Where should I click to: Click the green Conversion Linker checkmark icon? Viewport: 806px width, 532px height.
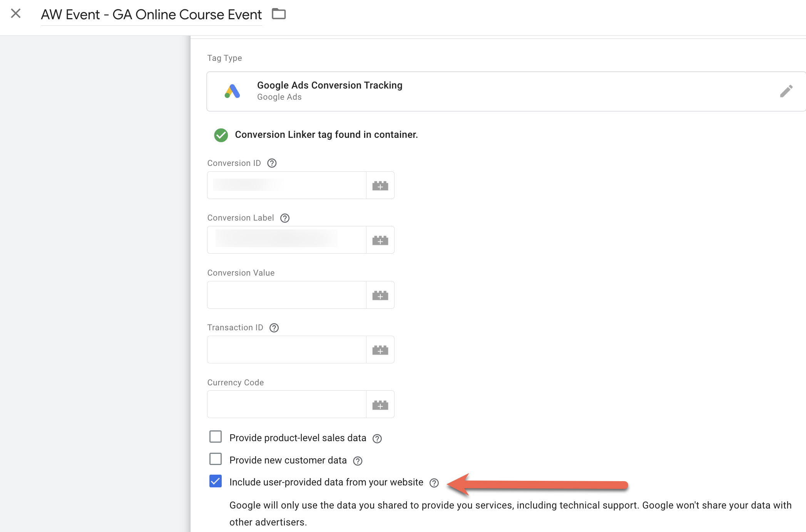click(x=221, y=135)
